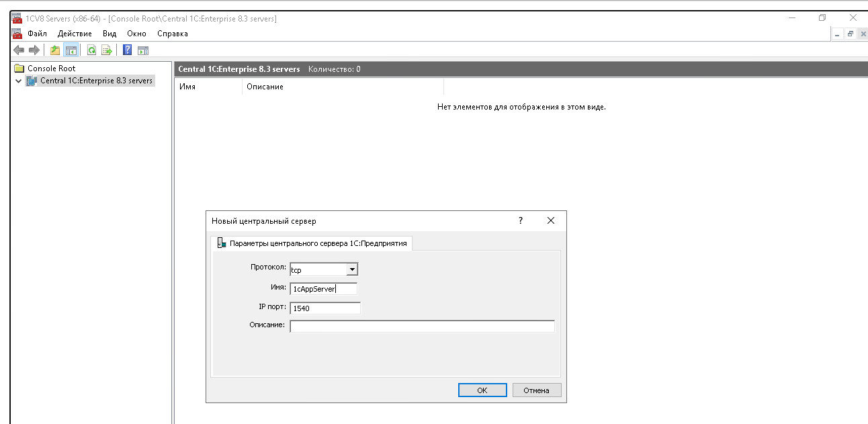This screenshot has width=868, height=424.
Task: Open help with the blue question mark icon
Action: tap(127, 50)
